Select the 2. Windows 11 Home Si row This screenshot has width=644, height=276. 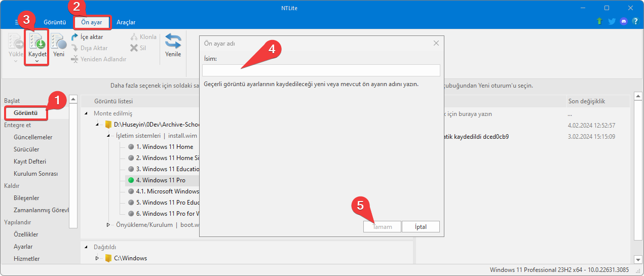pyautogui.click(x=163, y=158)
